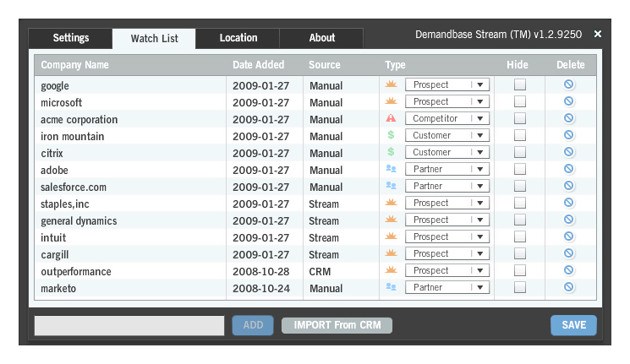Click IMPORT From CRM button
630x364 pixels.
click(337, 325)
